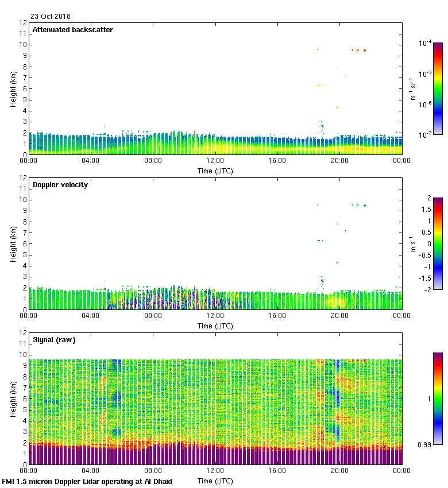Viewport: 448px width, 488px height.
Task: Click the Doppler velocity color scale bar
Action: (x=438, y=243)
